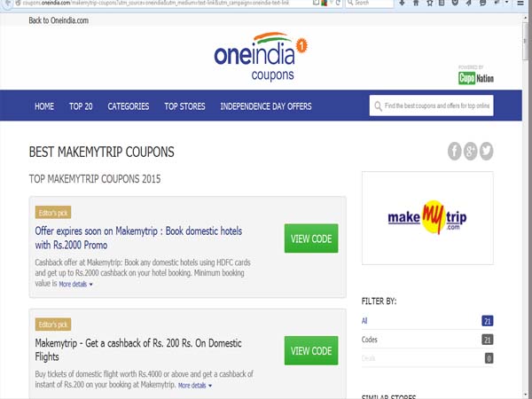Open the TOP 20 menu item
This screenshot has height=399, width=532.
81,106
